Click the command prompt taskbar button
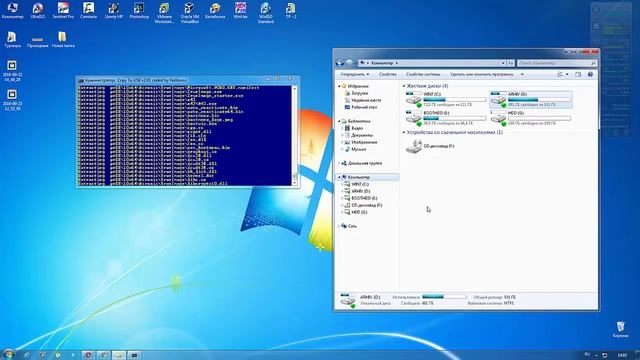Viewport: 640px width, 360px height. pos(134,355)
